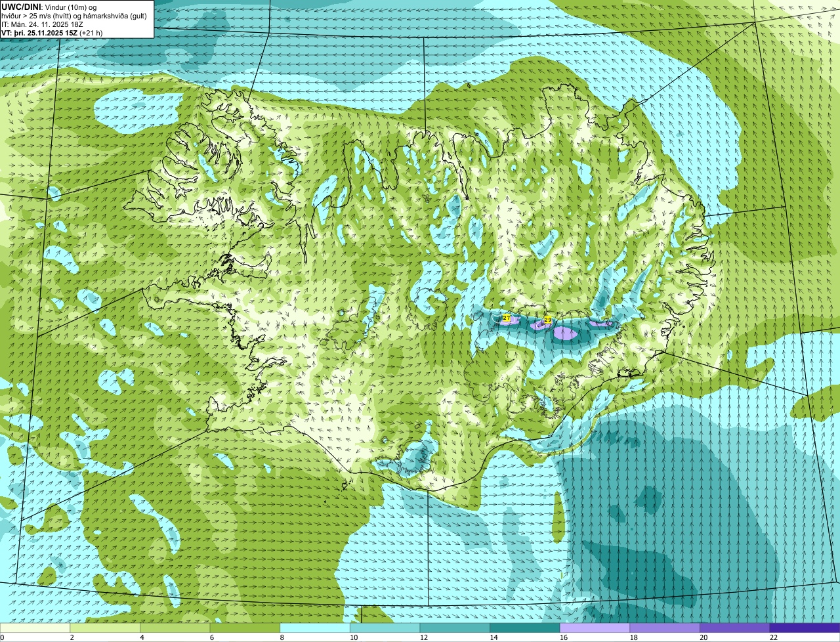840x642 pixels.
Task: Click the 0–2 m/s pale yellow legend swatch
Action: [x=35, y=628]
